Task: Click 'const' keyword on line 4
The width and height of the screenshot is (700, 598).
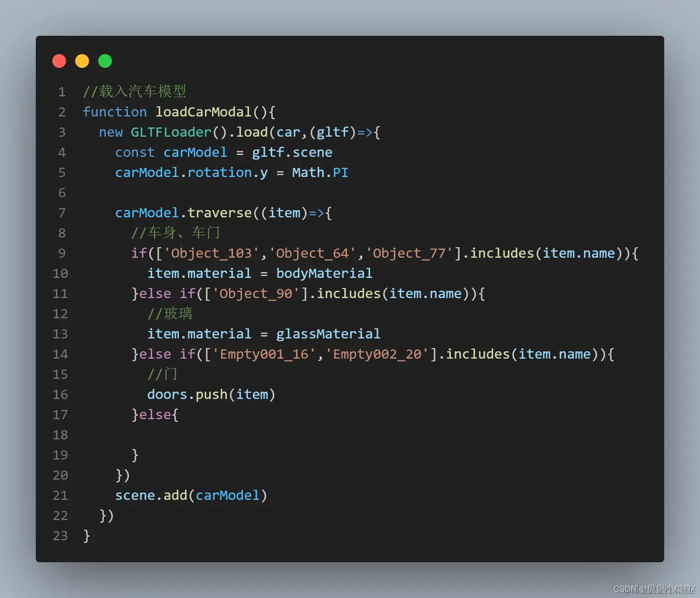Action: tap(135, 152)
